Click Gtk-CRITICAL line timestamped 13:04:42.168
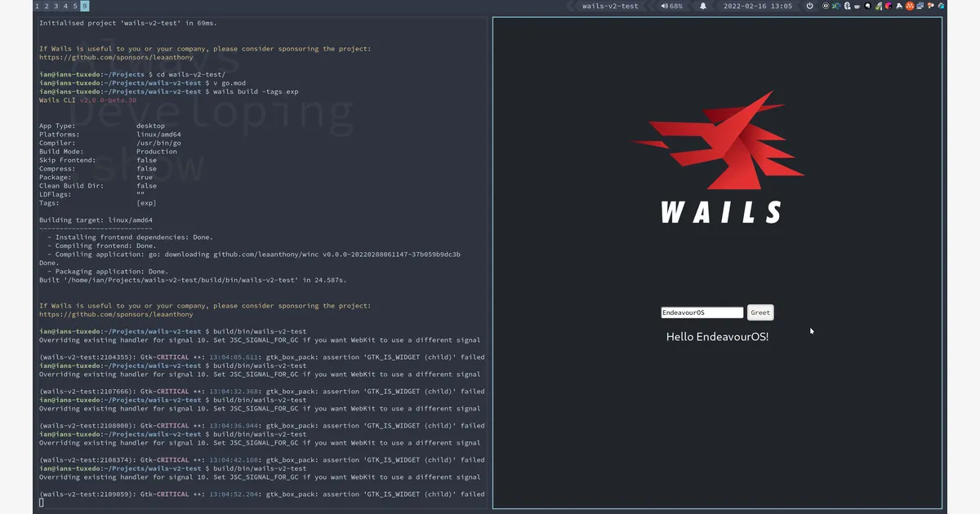Viewport: 980px width, 514px height. pos(261,460)
